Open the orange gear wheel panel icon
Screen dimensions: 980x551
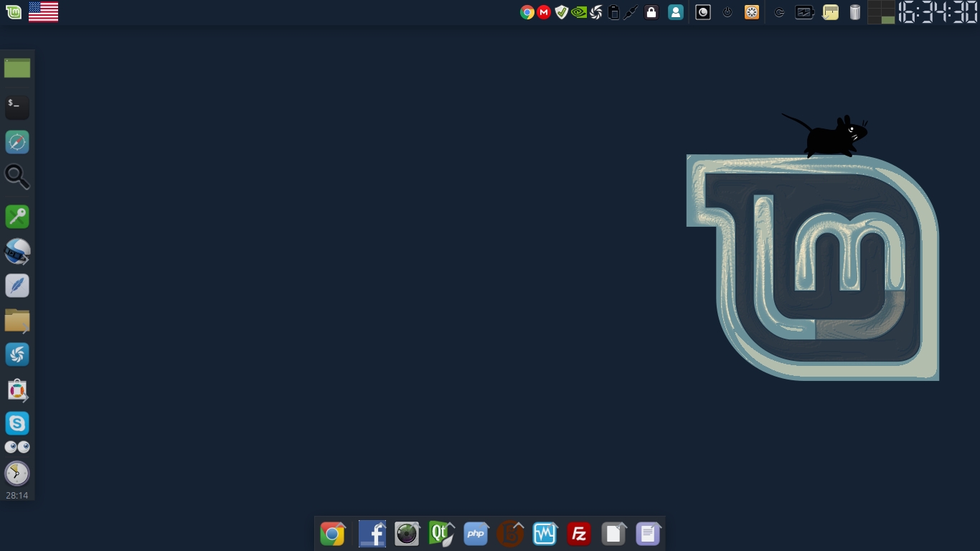pyautogui.click(x=752, y=12)
